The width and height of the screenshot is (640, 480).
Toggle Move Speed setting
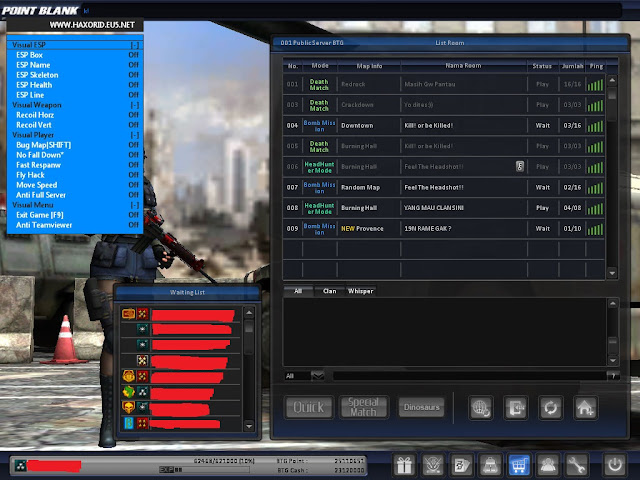[x=75, y=185]
